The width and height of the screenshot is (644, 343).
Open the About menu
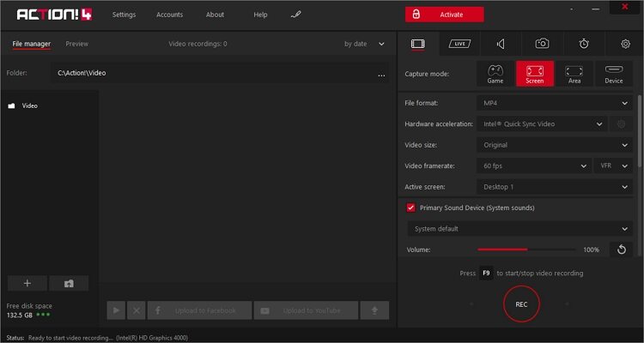(x=215, y=15)
